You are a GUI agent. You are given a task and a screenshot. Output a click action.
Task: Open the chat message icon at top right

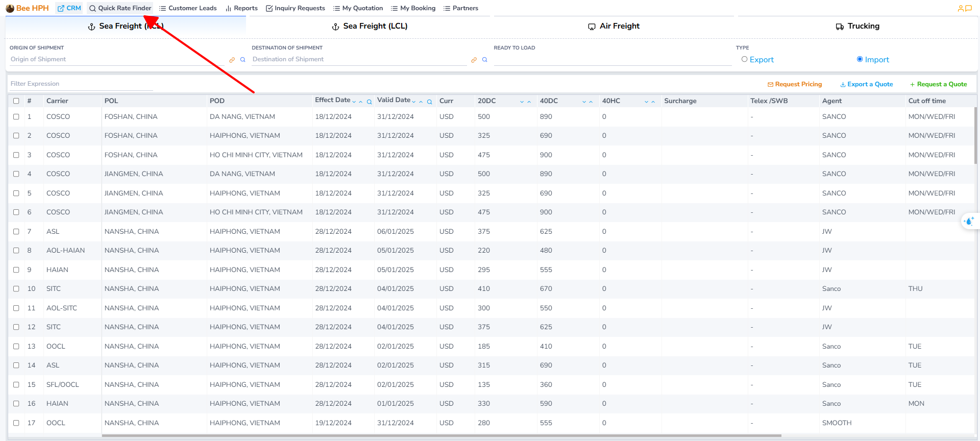tap(968, 8)
